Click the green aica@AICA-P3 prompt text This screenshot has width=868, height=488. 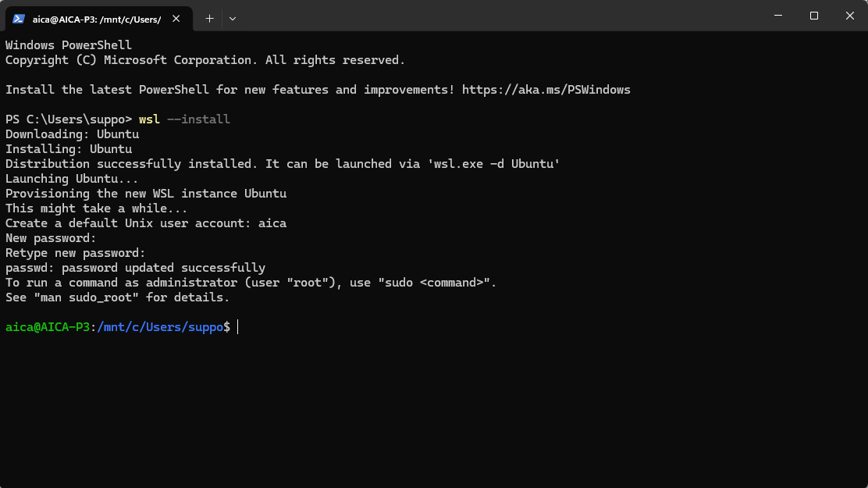[48, 327]
